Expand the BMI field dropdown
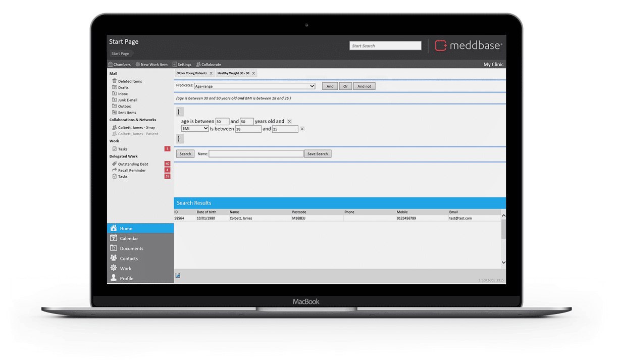619x364 pixels. [195, 129]
